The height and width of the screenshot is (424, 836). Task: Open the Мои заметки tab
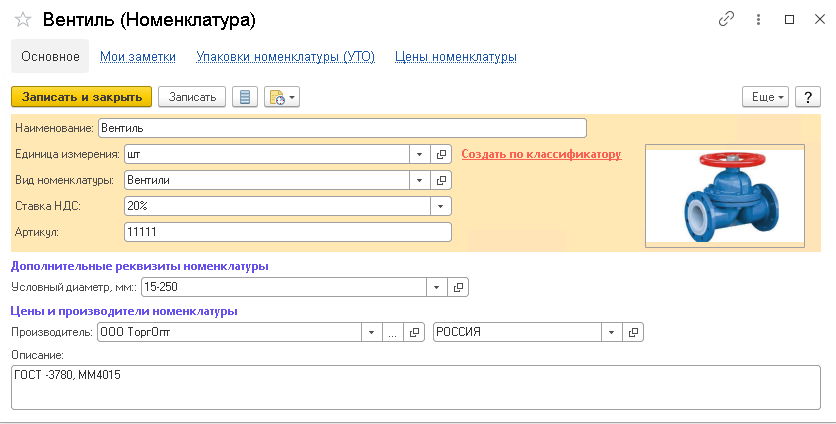138,57
